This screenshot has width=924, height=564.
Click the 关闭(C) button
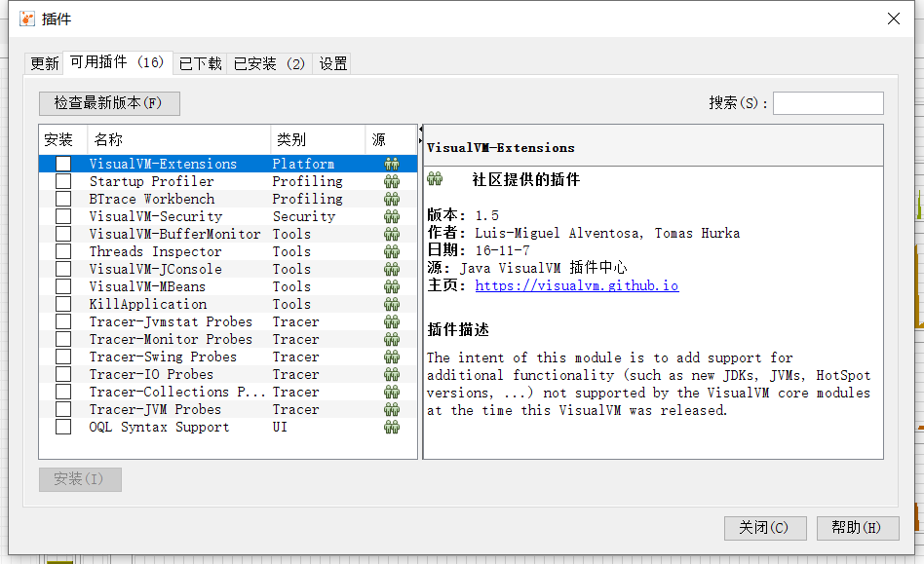coord(765,528)
